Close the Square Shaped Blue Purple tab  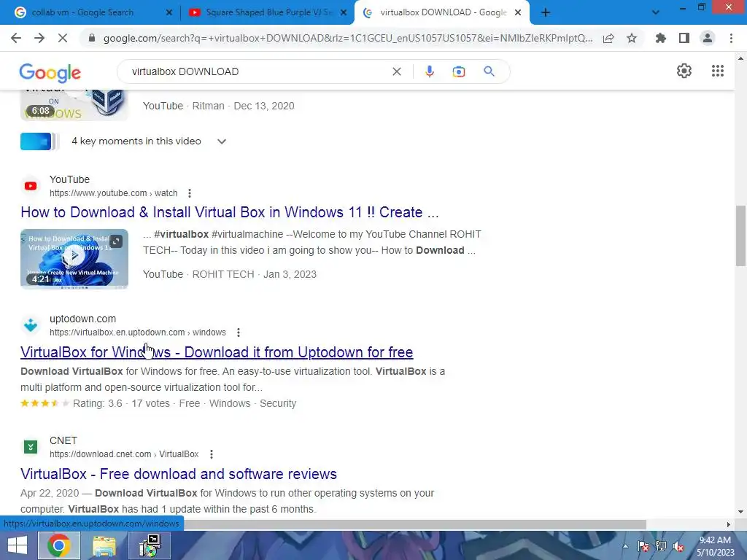pos(344,13)
